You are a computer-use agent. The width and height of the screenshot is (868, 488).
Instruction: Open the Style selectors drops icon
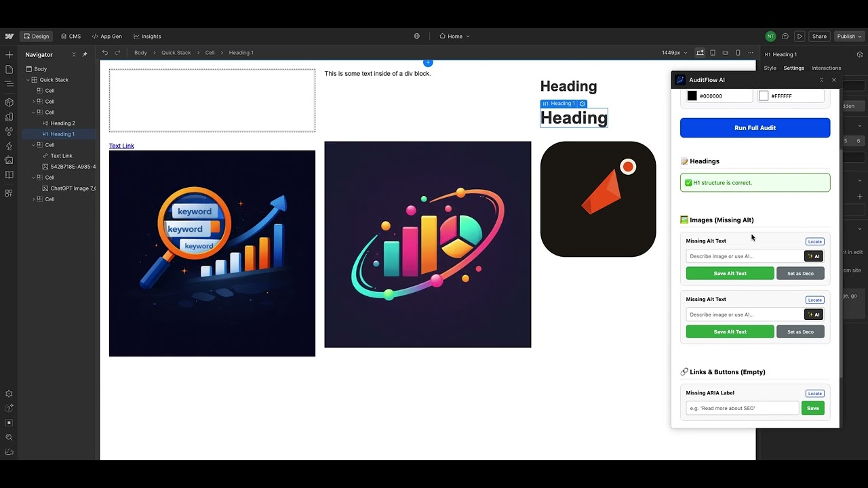pyautogui.click(x=9, y=131)
